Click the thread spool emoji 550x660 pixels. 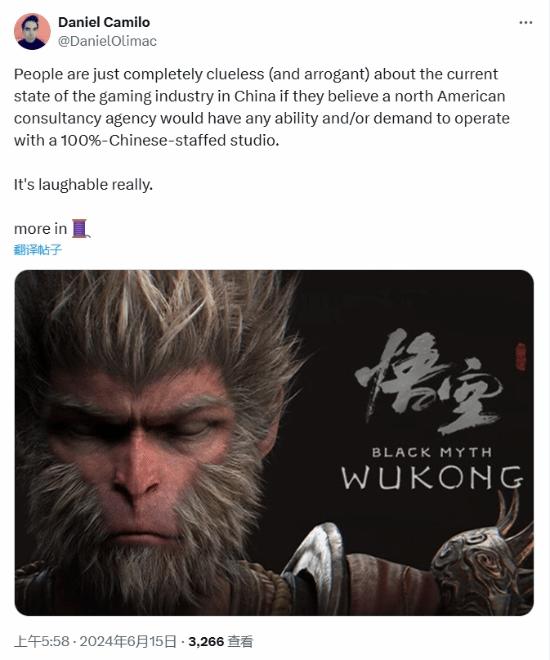pos(80,229)
